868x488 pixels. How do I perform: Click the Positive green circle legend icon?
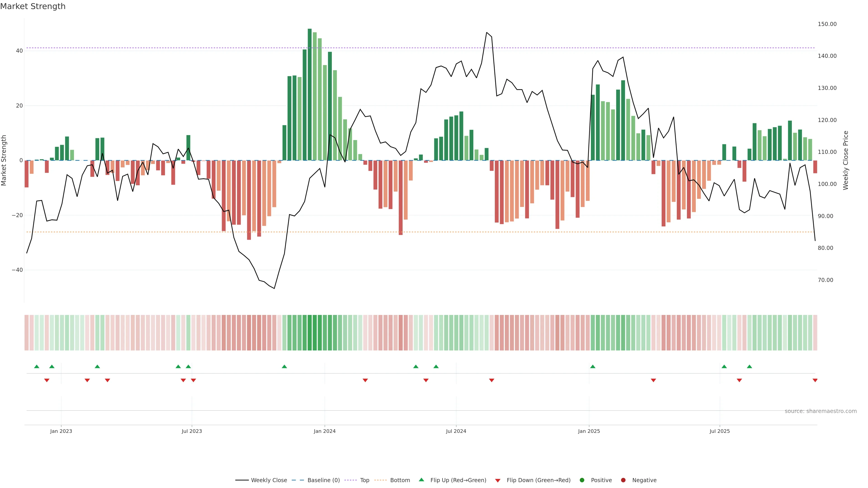click(x=582, y=480)
